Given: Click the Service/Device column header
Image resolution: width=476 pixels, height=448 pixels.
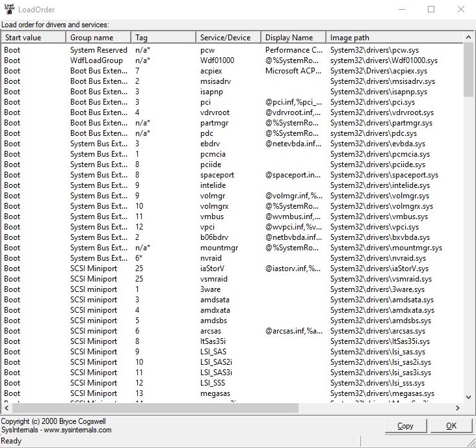Looking at the screenshot, I should point(229,38).
